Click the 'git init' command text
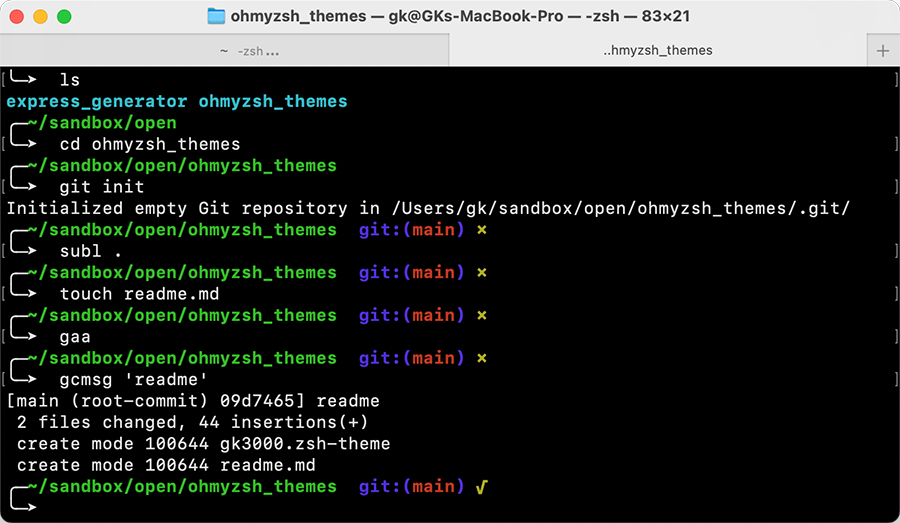The width and height of the screenshot is (900, 523). 102,187
